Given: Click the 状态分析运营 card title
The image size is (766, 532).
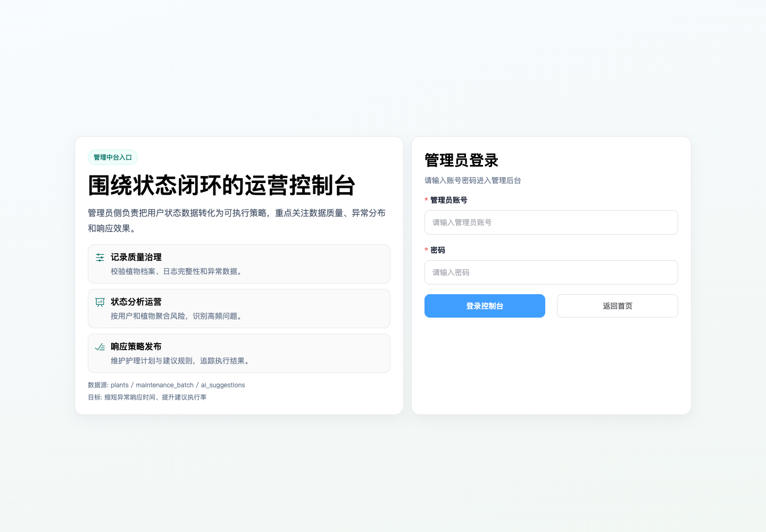Looking at the screenshot, I should (x=136, y=302).
